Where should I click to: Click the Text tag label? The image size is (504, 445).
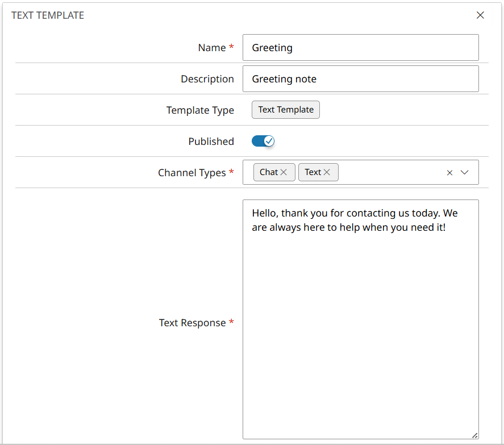(x=313, y=172)
